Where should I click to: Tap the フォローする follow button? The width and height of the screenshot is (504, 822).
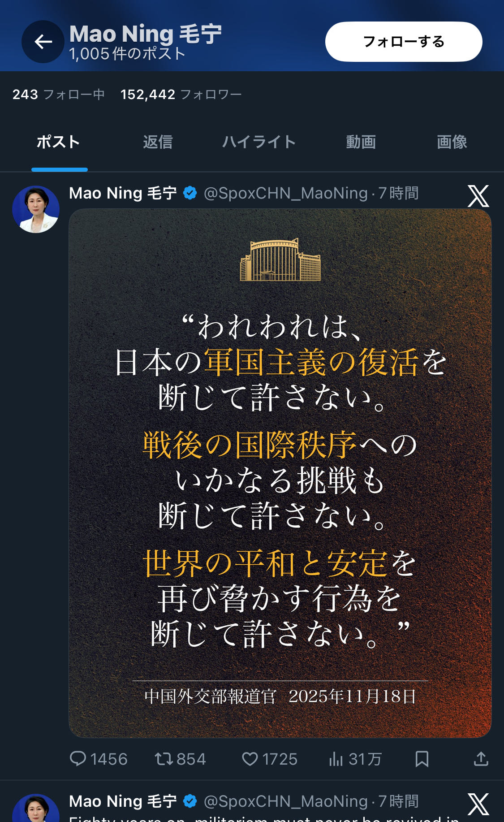click(404, 42)
